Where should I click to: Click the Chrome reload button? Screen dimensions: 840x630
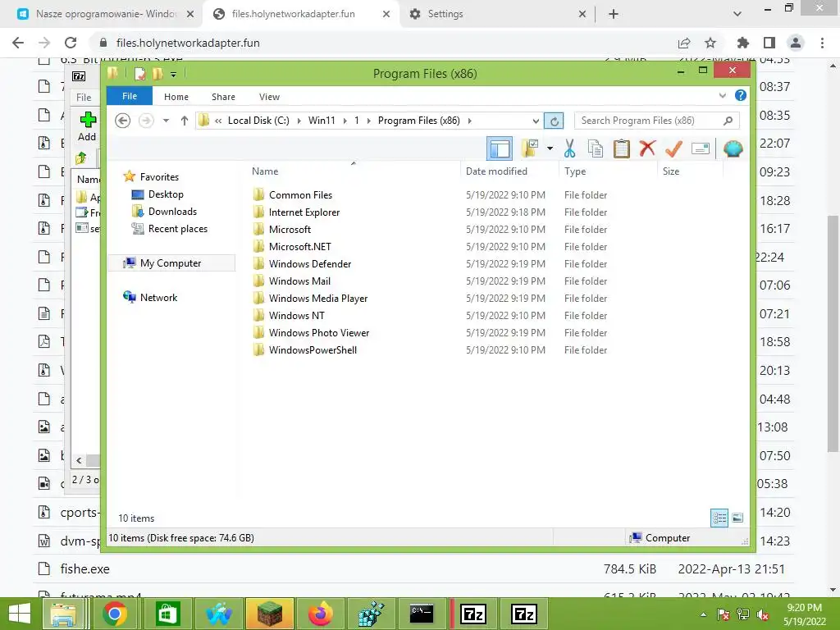tap(71, 43)
